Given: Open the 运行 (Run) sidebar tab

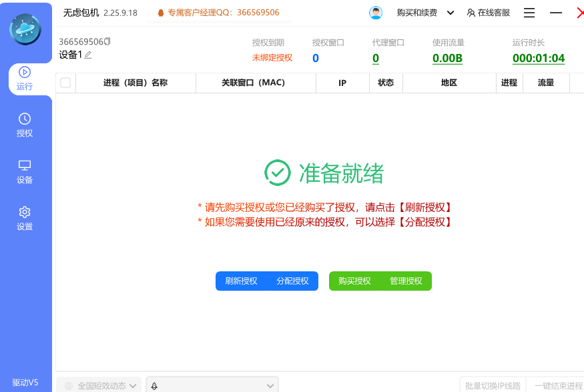Looking at the screenshot, I should pos(25,79).
